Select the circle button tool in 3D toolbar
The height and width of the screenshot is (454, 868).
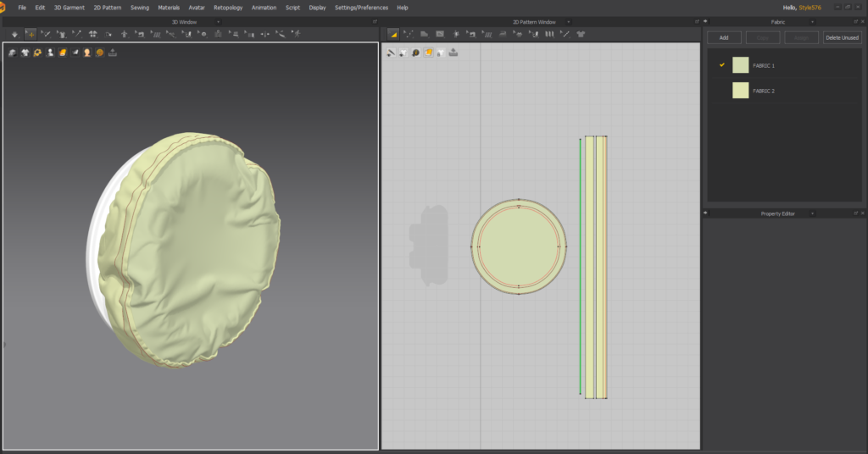203,34
